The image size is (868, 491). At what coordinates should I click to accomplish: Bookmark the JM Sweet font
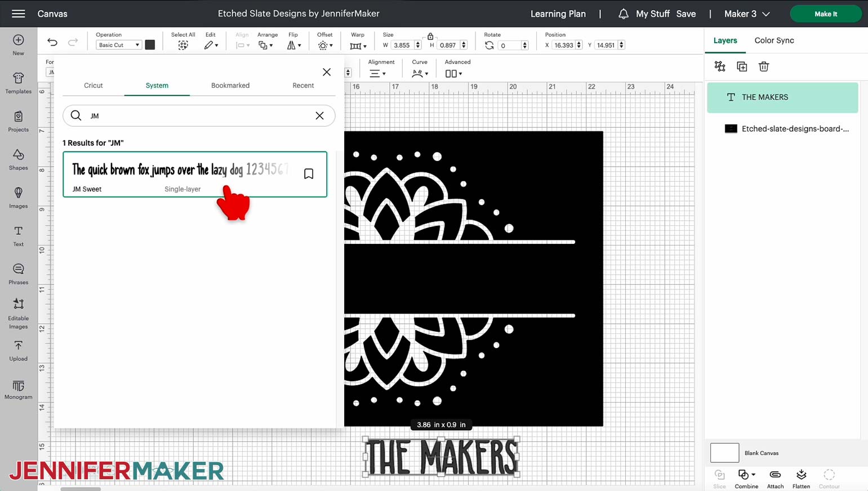tap(309, 174)
